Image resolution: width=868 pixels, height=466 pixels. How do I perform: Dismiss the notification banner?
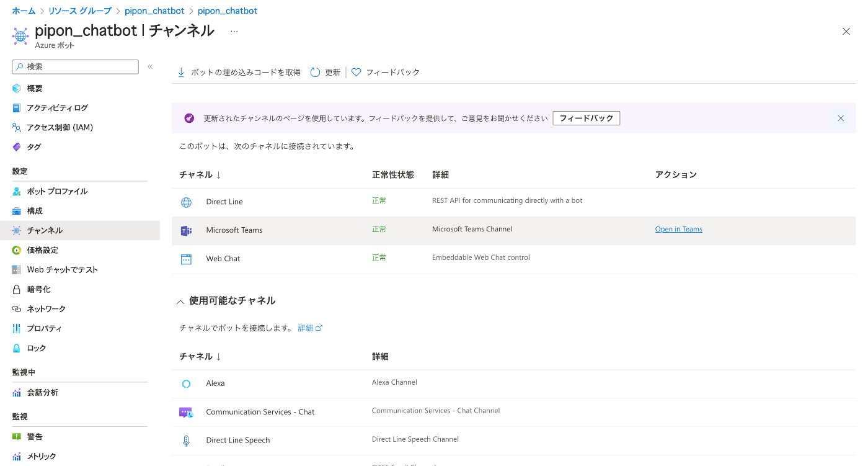pos(841,118)
